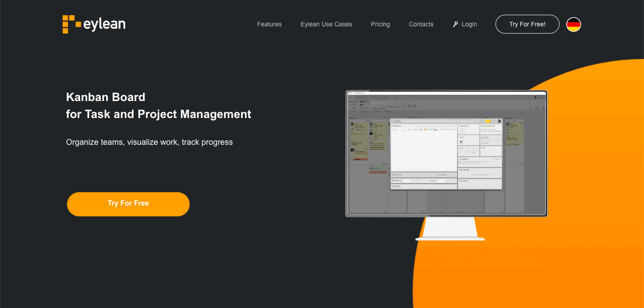This screenshot has height=308, width=644.
Task: Open Eylean Use Cases menu item
Action: (x=326, y=24)
